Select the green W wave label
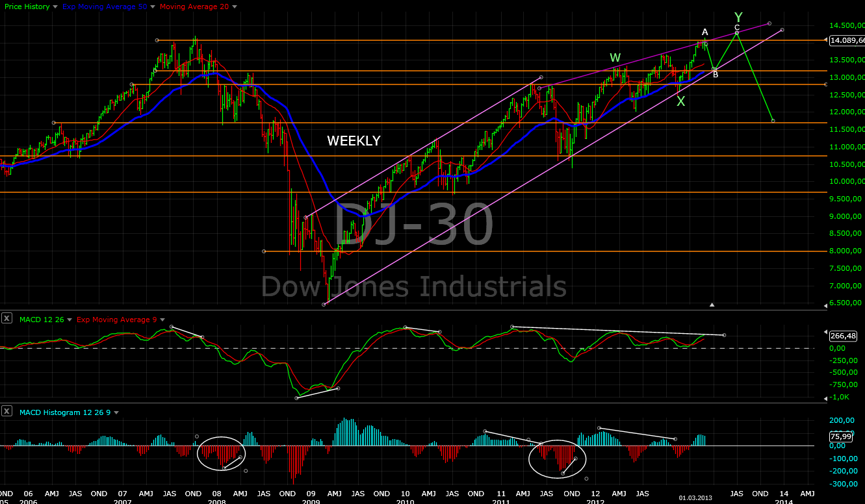This screenshot has width=865, height=504. (615, 58)
